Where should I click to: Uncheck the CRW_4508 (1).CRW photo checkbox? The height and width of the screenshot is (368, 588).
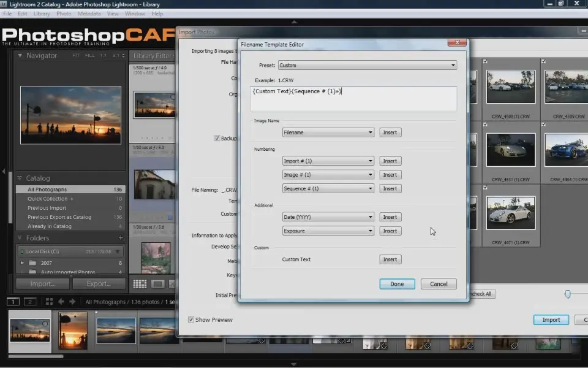pos(485,61)
